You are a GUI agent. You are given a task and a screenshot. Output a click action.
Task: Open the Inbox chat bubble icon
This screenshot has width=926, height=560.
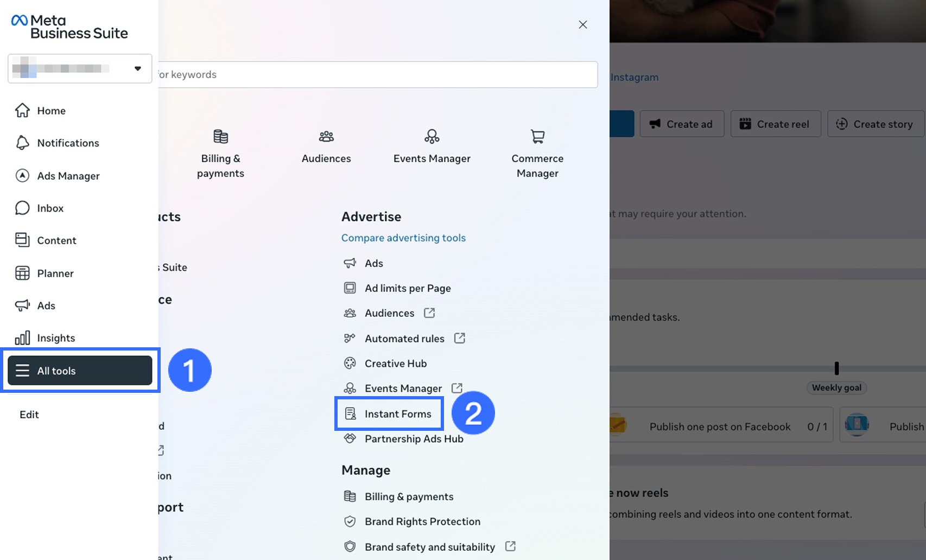(x=22, y=208)
